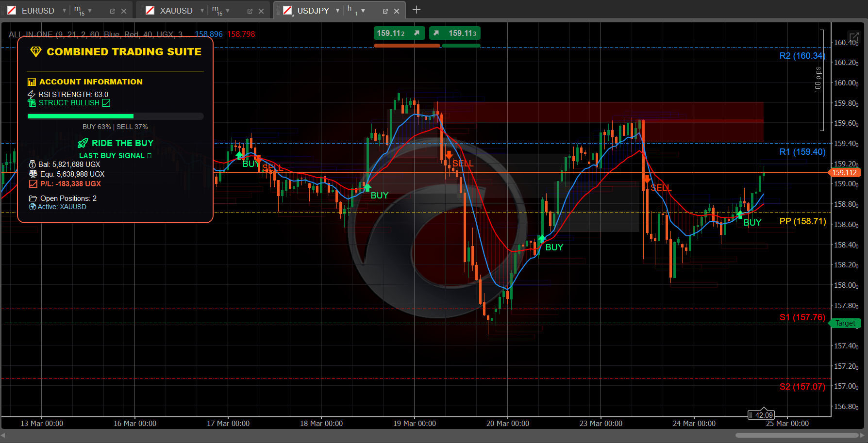Switch to the EURUSD chart tab

coord(38,11)
